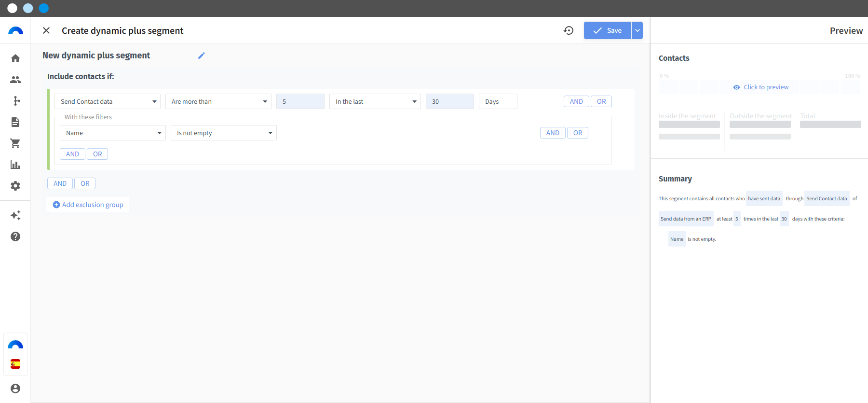
Task: Click the blue logo at top of sidebar
Action: coord(15,30)
